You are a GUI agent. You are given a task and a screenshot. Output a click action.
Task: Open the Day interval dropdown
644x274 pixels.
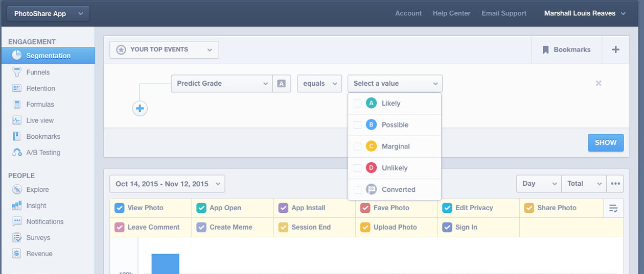point(539,184)
